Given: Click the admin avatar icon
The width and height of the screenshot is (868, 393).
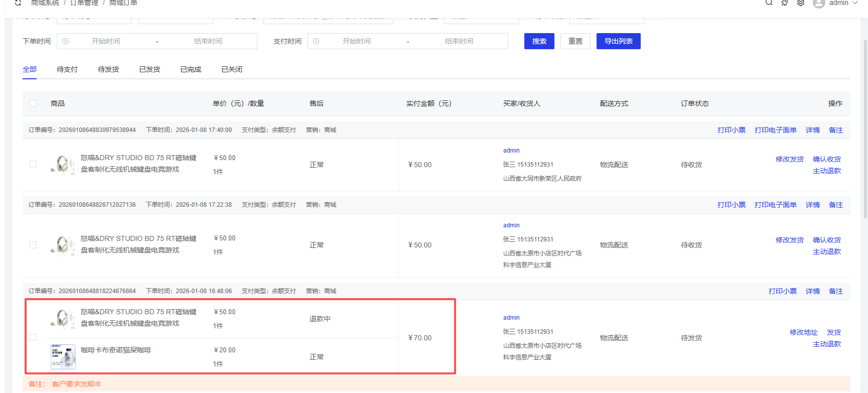Looking at the screenshot, I should pos(819,4).
